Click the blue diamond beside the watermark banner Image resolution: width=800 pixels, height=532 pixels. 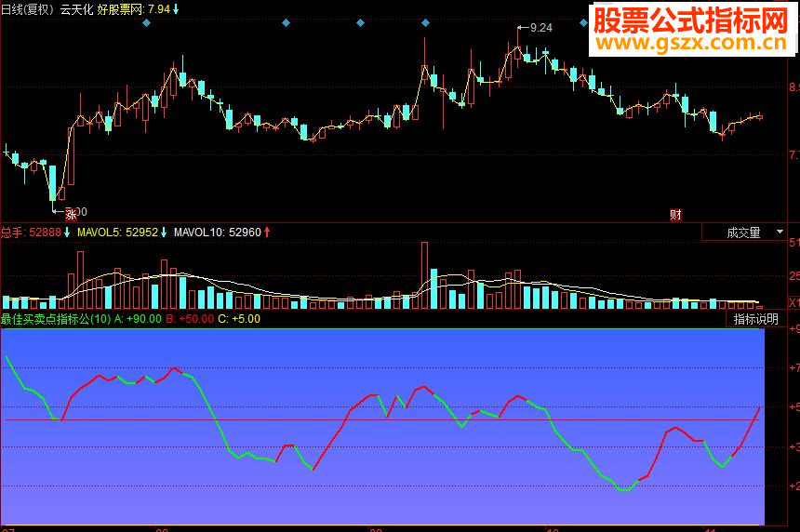pyautogui.click(x=583, y=23)
